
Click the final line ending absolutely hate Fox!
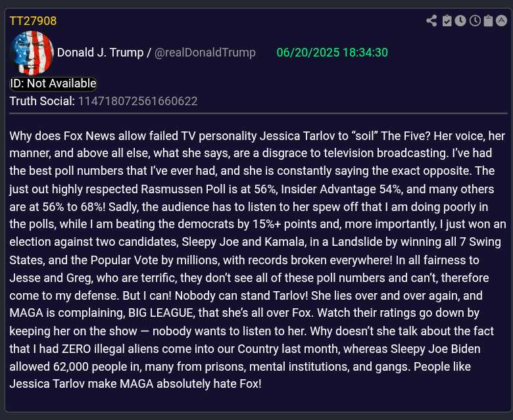[135, 384]
